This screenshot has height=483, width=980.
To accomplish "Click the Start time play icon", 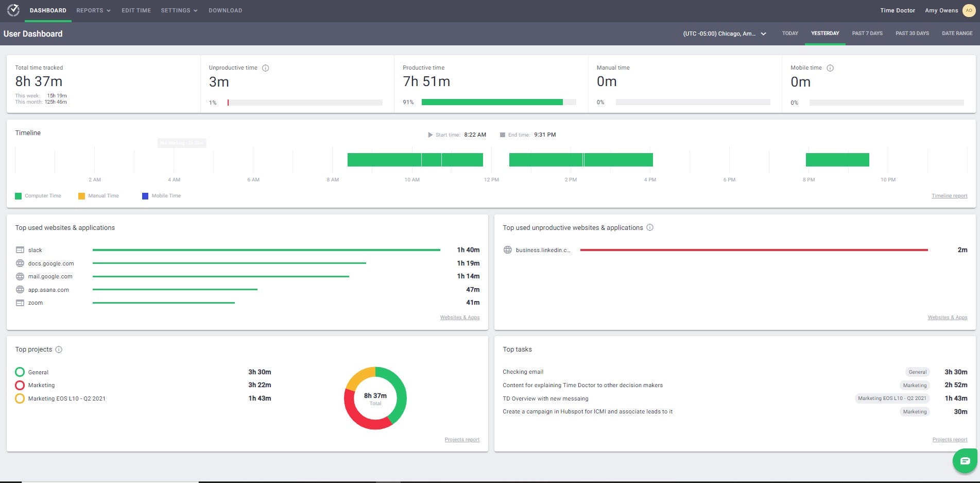I will pos(431,135).
